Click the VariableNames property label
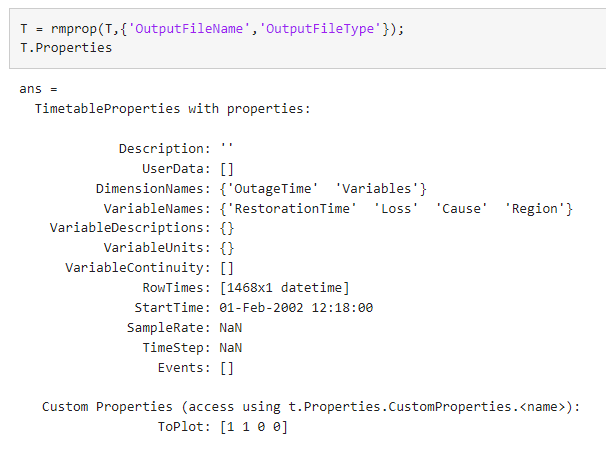Viewport: 606px width, 450px height. pyautogui.click(x=157, y=209)
